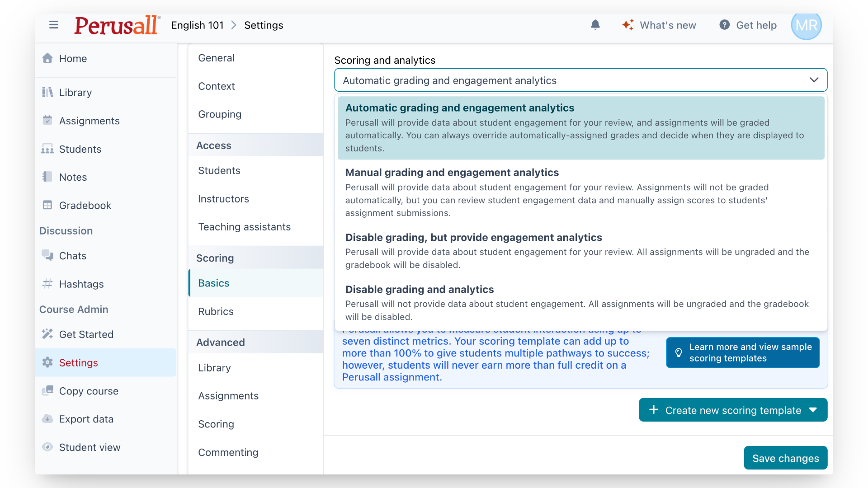Open Assignments under Advanced section

click(256, 396)
